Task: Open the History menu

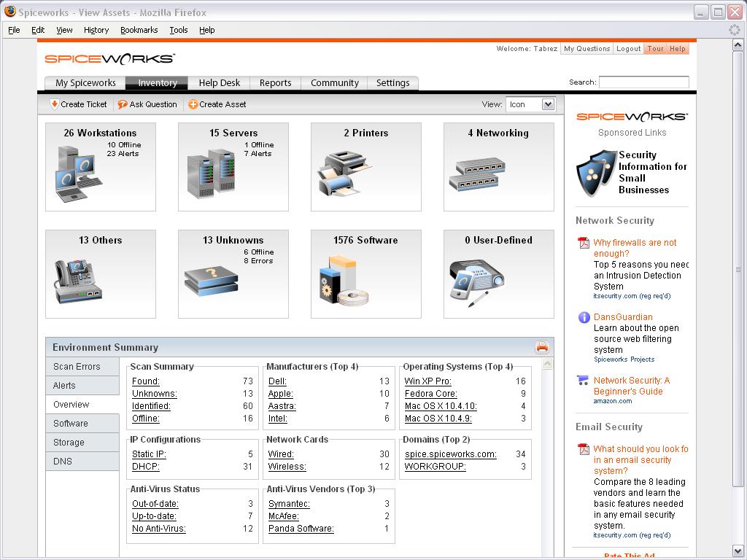Action: click(96, 30)
